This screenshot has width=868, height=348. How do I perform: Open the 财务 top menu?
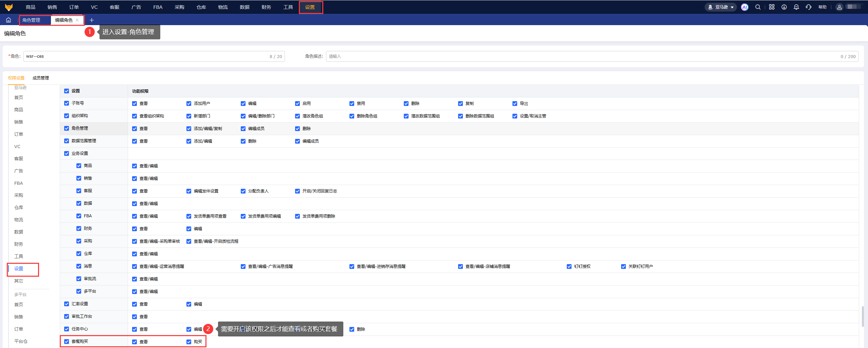266,7
